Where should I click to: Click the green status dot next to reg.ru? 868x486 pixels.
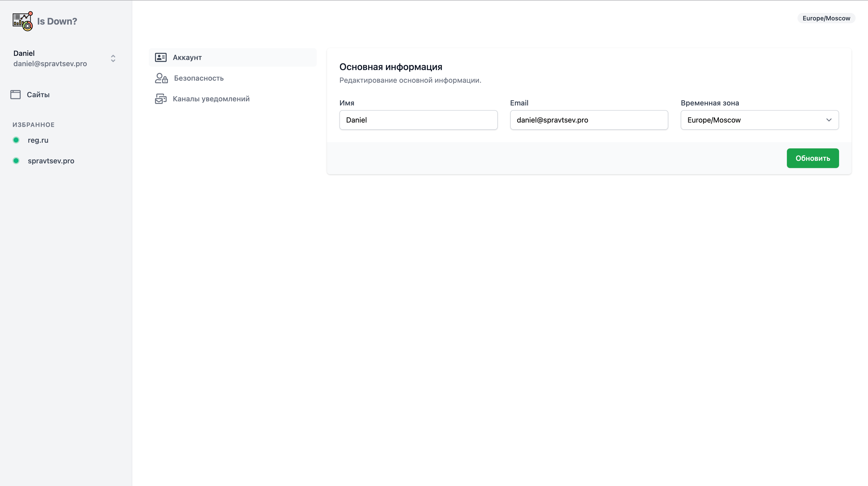(x=16, y=140)
